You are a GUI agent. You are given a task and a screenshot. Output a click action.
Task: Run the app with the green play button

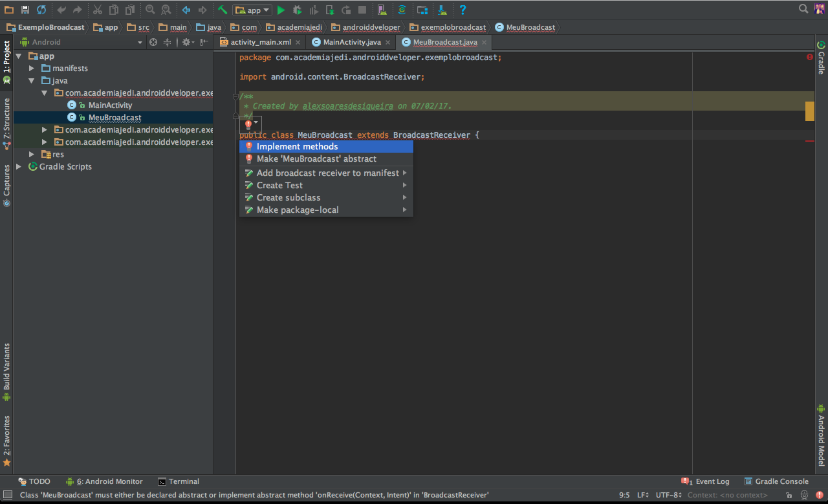click(281, 10)
